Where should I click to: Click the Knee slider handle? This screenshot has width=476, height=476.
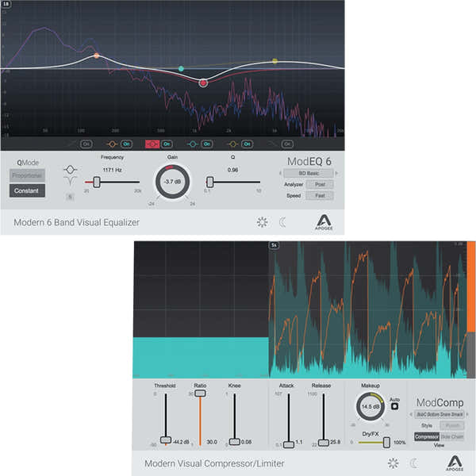[234, 442]
